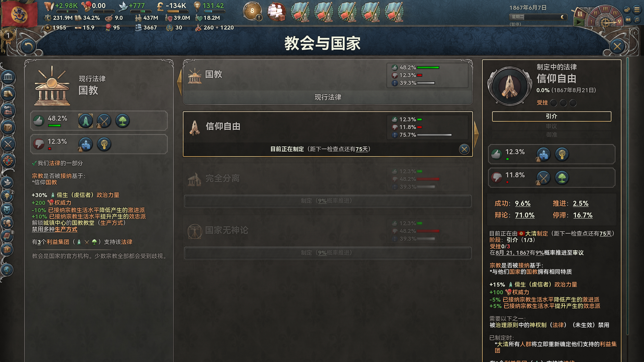Open the globe map sidebar icon
Image resolution: width=644 pixels, height=362 pixels.
click(7, 270)
